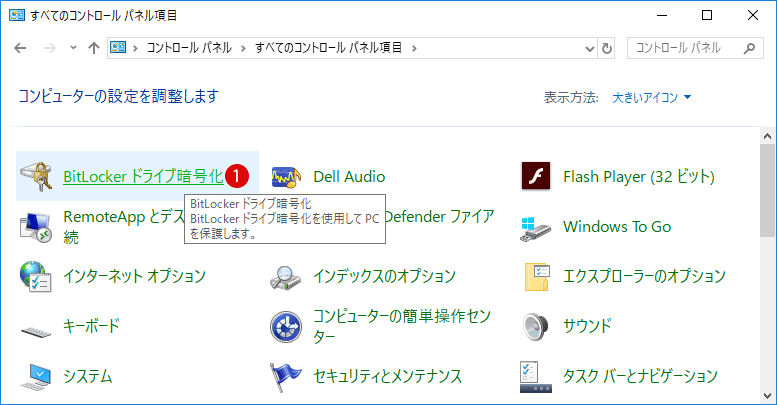
Task: Open インターネット オプション link
Action: [x=134, y=276]
